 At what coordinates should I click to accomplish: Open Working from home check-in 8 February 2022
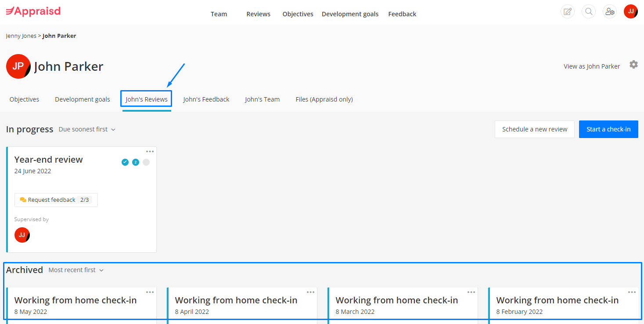[x=558, y=300]
